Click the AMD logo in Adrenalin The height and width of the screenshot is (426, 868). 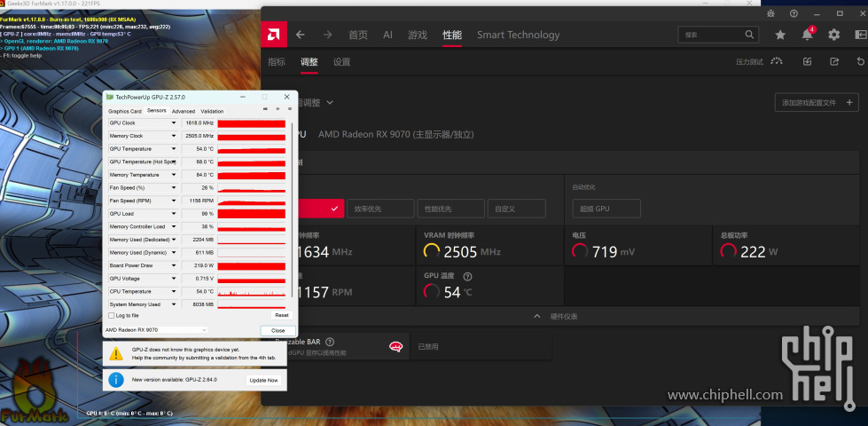point(273,35)
